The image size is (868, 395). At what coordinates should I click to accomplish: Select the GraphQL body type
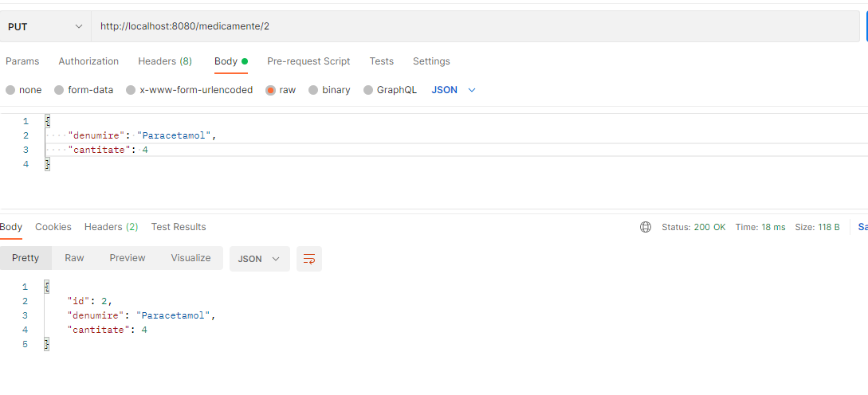391,90
